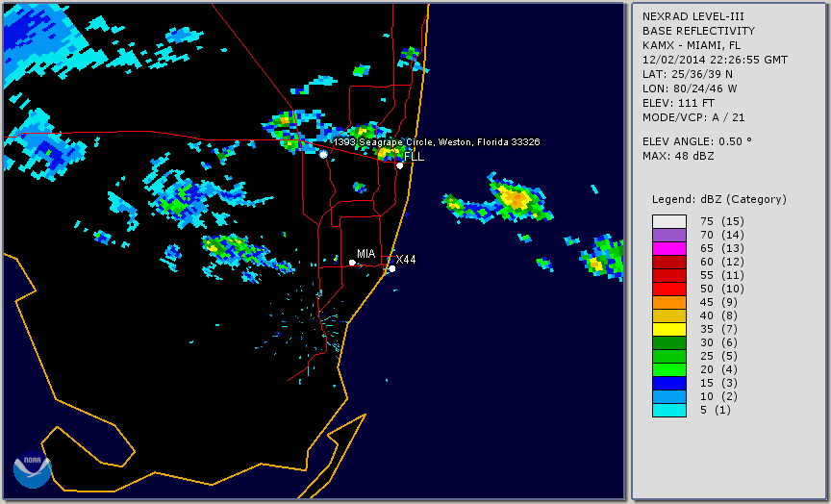Screen dimensions: 831x504
Task: Select the 30 dBZ legend swatch
Action: pos(669,342)
